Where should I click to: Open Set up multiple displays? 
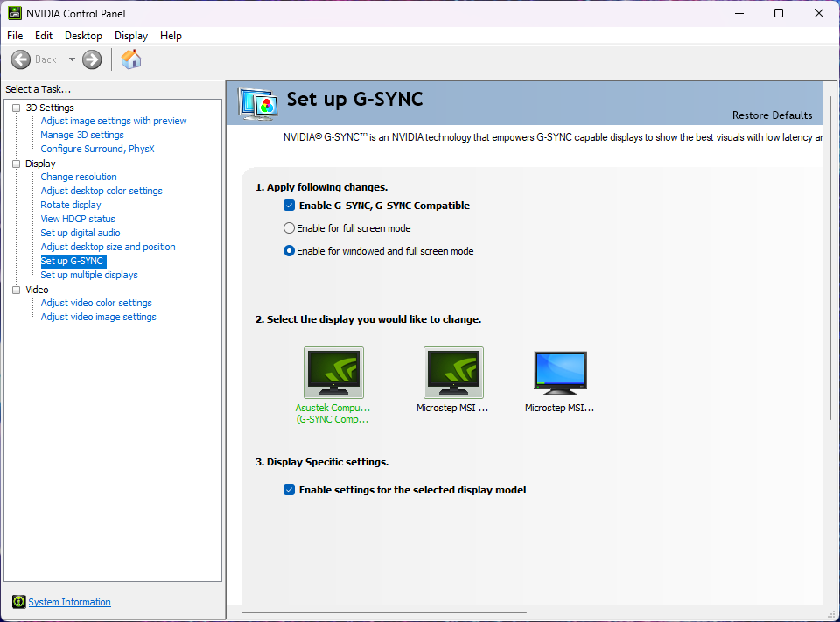click(89, 275)
